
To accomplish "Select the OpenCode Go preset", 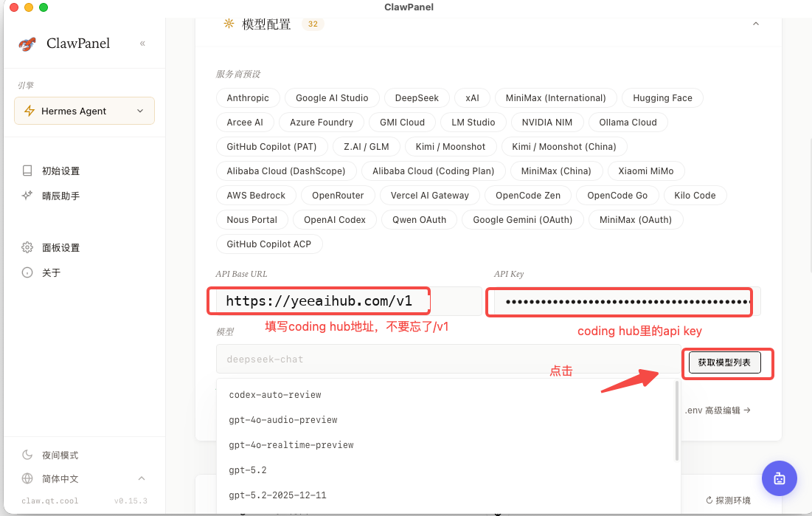I will (617, 196).
